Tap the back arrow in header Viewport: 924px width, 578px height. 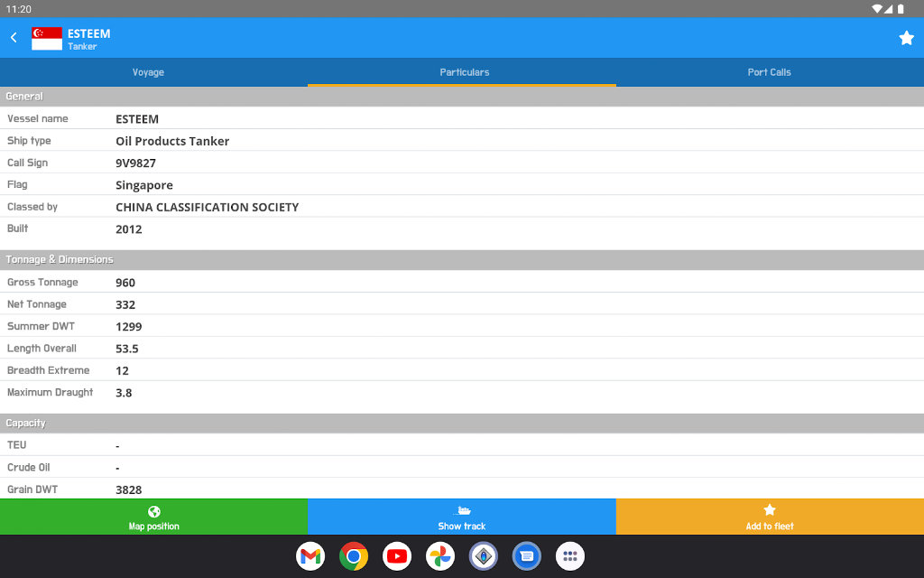click(x=14, y=38)
